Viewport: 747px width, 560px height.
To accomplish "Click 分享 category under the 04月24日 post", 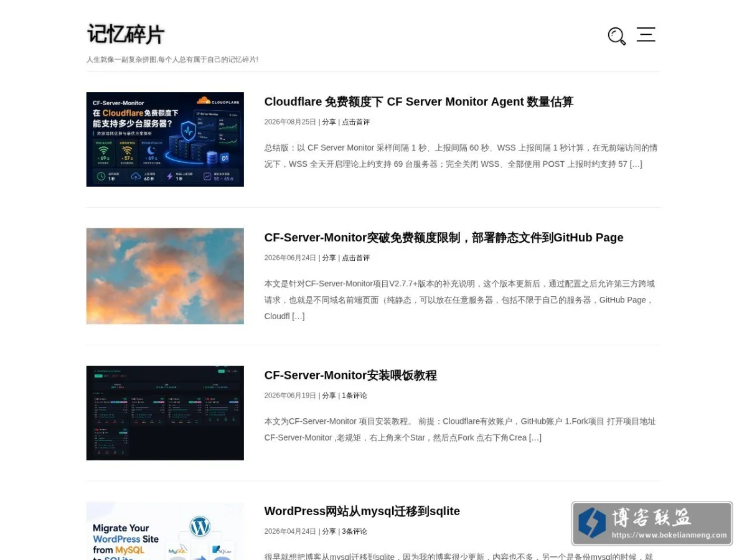I will [x=329, y=531].
